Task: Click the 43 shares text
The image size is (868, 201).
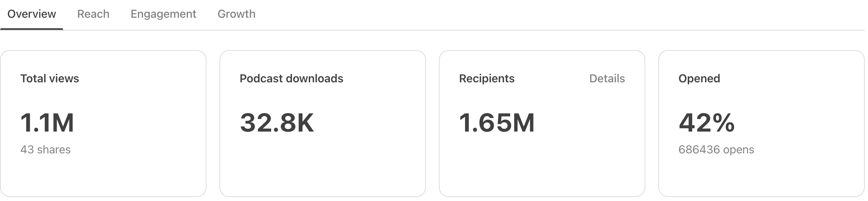Action: (x=46, y=150)
